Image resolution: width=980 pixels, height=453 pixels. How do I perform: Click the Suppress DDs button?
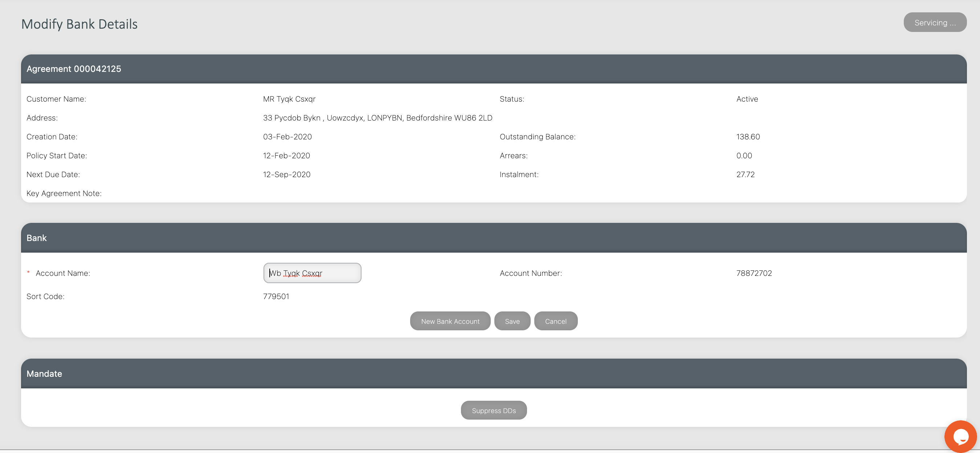(494, 411)
